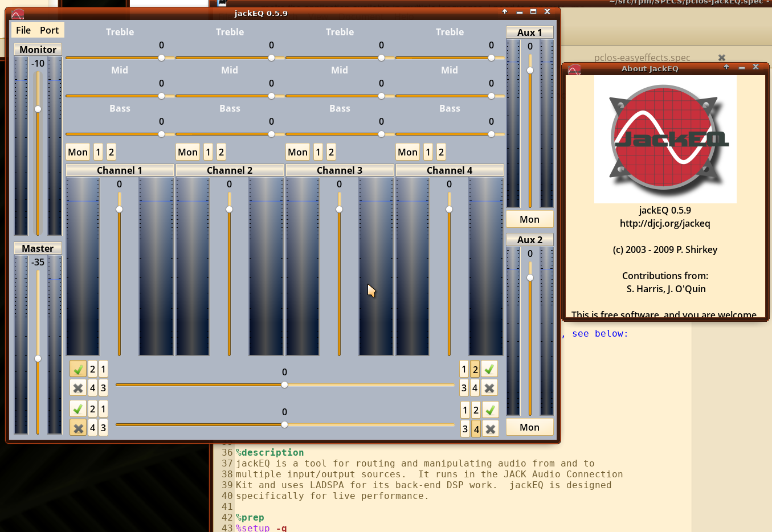
Task: Click the Channel 2 label button
Action: (229, 170)
